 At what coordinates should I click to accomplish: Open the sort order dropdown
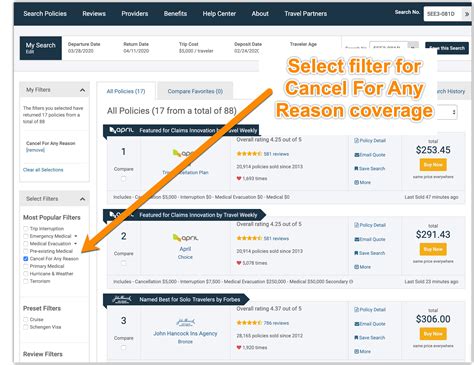[447, 112]
